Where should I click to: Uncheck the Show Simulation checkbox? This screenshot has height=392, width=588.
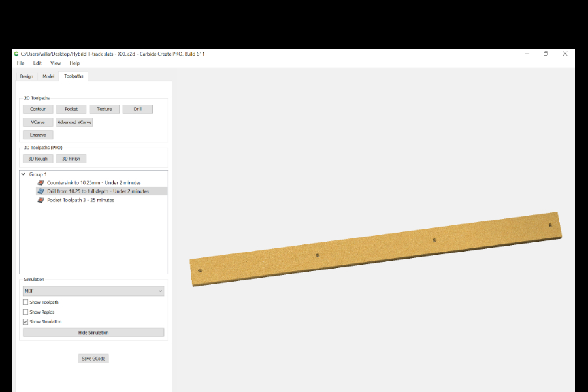pyautogui.click(x=25, y=322)
